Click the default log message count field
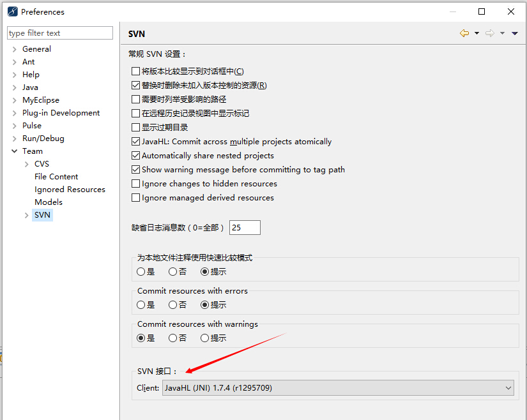This screenshot has height=420, width=527. 245,228
